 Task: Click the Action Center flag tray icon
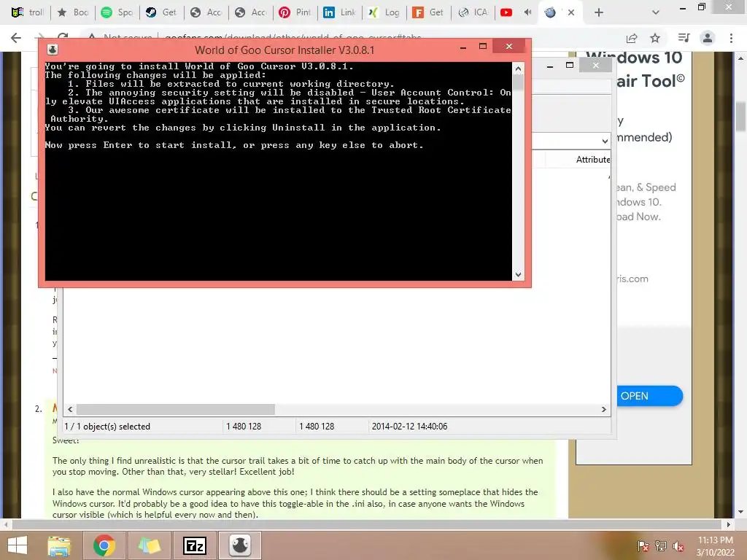point(643,546)
